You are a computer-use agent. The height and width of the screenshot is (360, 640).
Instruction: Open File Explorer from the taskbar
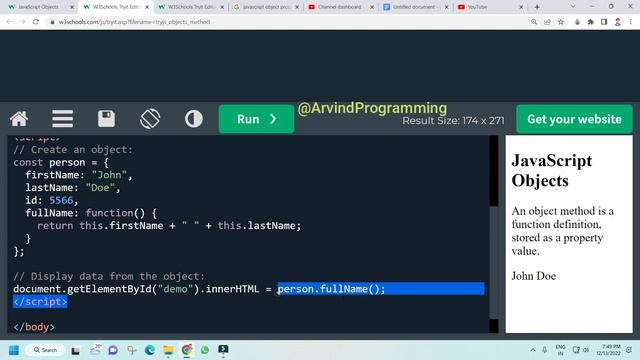(x=168, y=350)
